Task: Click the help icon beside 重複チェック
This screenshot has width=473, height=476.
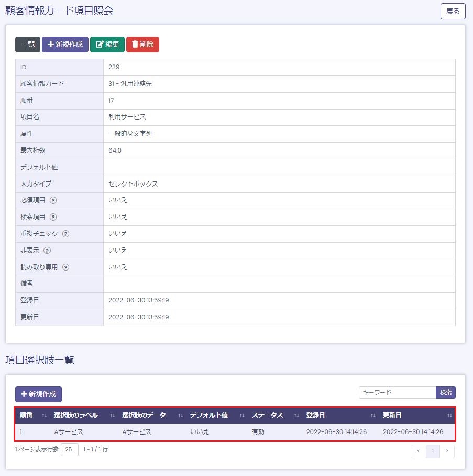Action: pyautogui.click(x=65, y=234)
